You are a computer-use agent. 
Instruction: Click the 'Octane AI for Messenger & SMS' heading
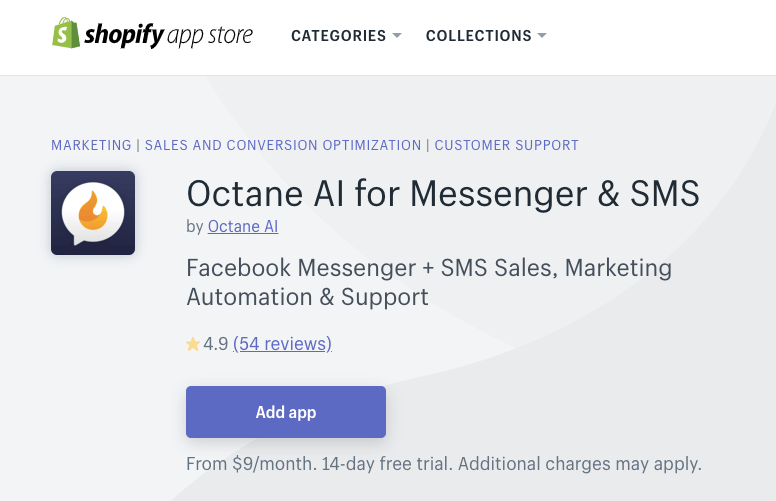tap(443, 192)
